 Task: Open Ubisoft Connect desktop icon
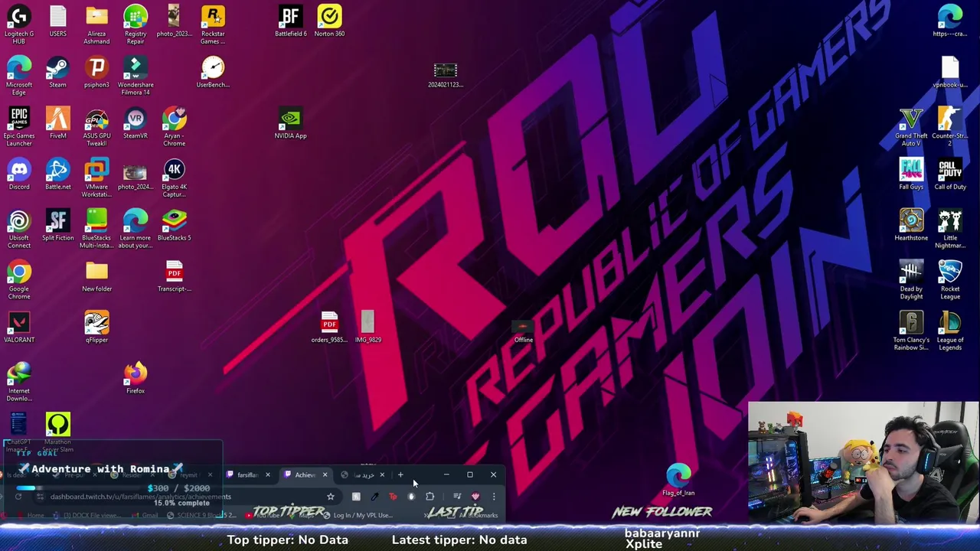pyautogui.click(x=19, y=229)
